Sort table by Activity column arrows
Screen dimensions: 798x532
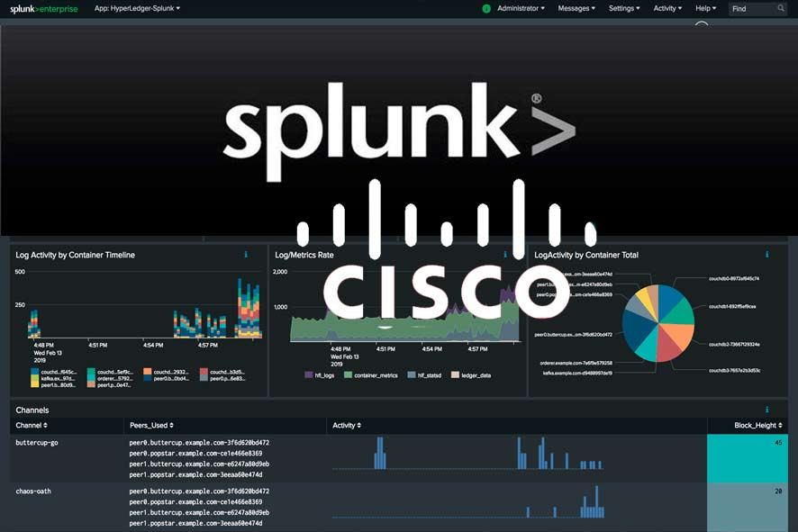tap(358, 425)
